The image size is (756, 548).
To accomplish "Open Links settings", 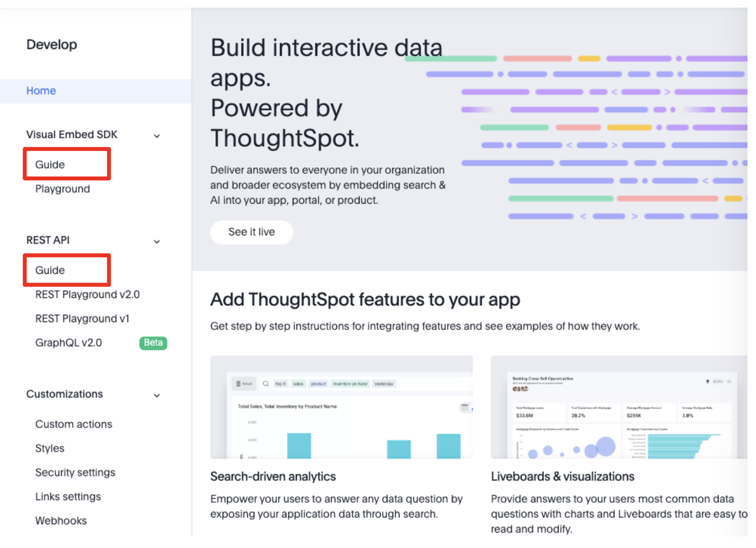I will 68,496.
